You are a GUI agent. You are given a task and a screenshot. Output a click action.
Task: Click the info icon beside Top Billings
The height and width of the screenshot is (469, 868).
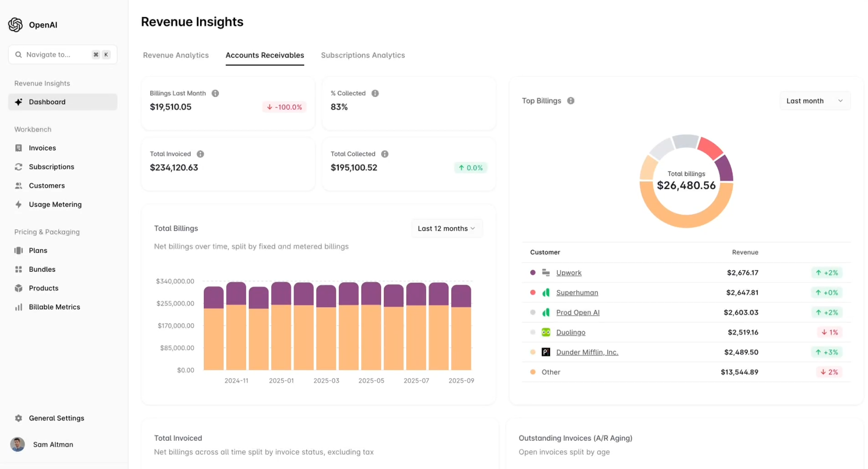[x=571, y=101]
